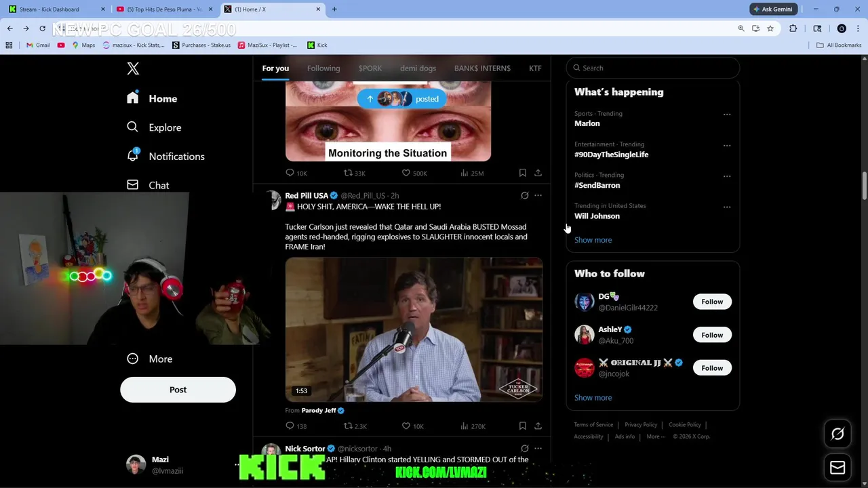Repost the Monitoring the Situation post
Screen dimensions: 868x488
pos(355,173)
